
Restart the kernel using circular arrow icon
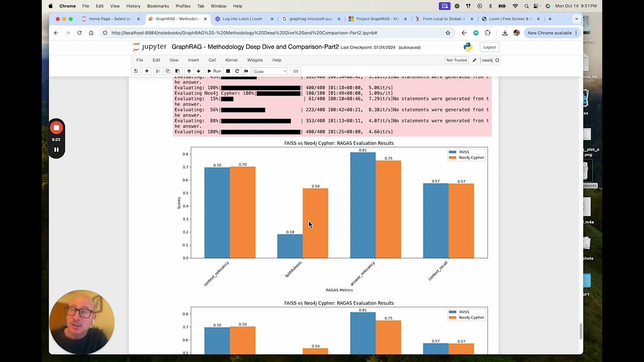pos(237,71)
